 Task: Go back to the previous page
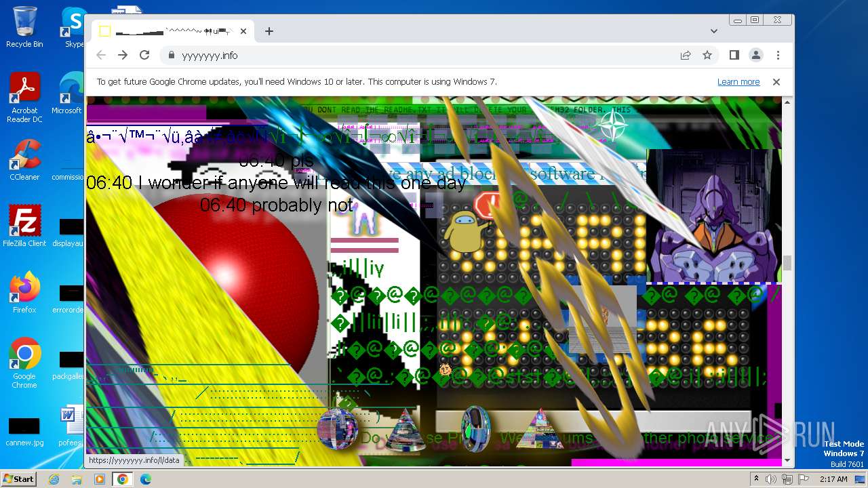pos(101,55)
